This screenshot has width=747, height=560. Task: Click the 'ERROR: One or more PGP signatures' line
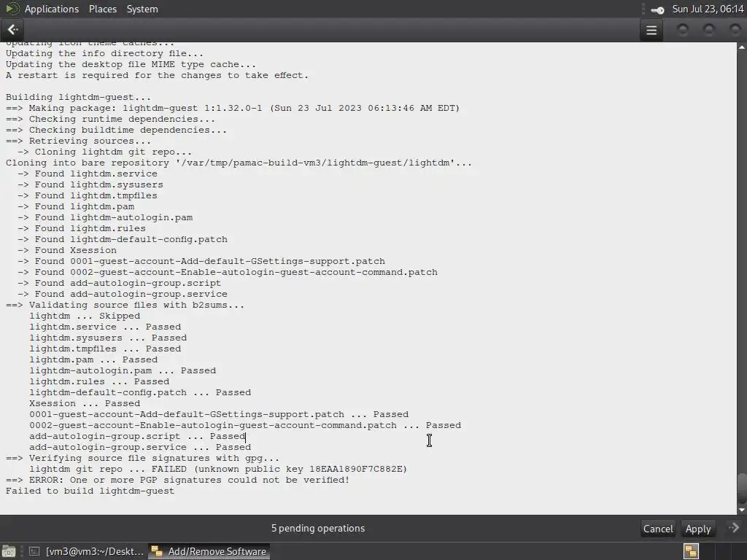tap(178, 480)
